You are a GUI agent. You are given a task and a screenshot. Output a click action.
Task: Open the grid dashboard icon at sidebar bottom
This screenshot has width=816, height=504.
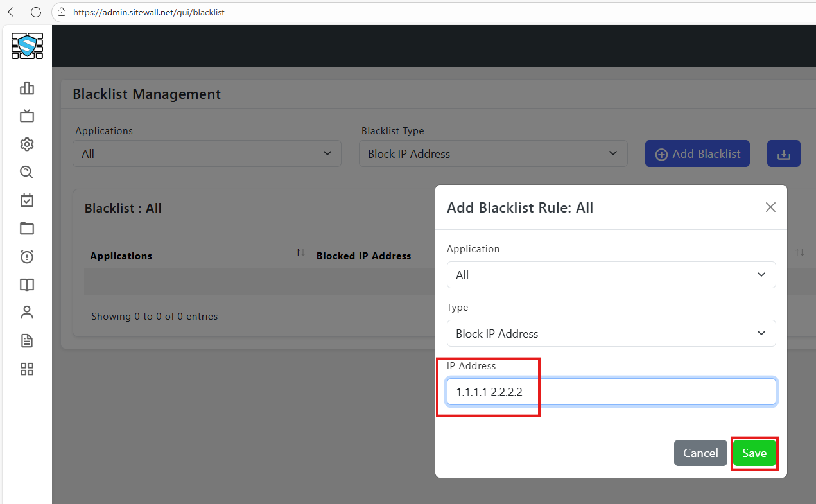(x=26, y=369)
